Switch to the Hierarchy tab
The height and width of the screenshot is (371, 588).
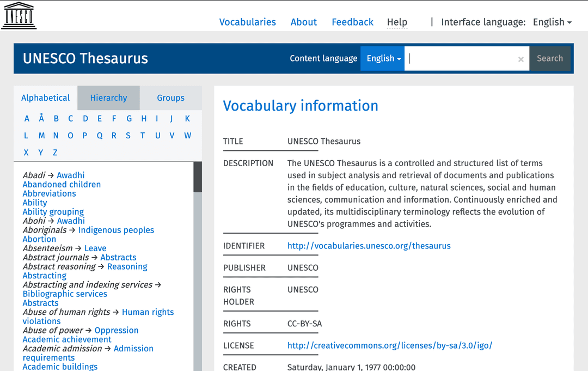coord(109,98)
